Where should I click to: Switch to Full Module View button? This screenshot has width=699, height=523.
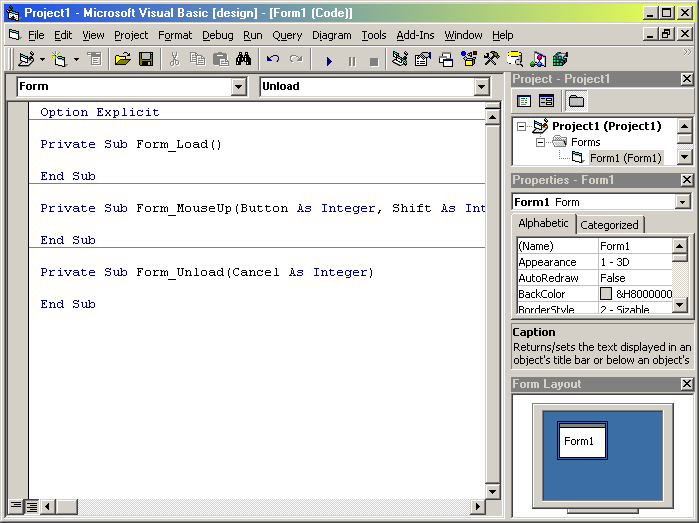[x=32, y=507]
